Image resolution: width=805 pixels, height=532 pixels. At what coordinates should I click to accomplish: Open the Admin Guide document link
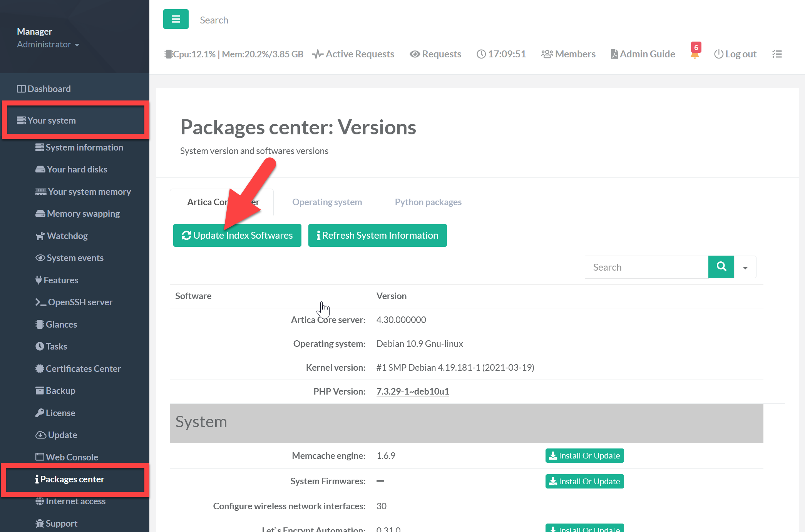coord(643,54)
